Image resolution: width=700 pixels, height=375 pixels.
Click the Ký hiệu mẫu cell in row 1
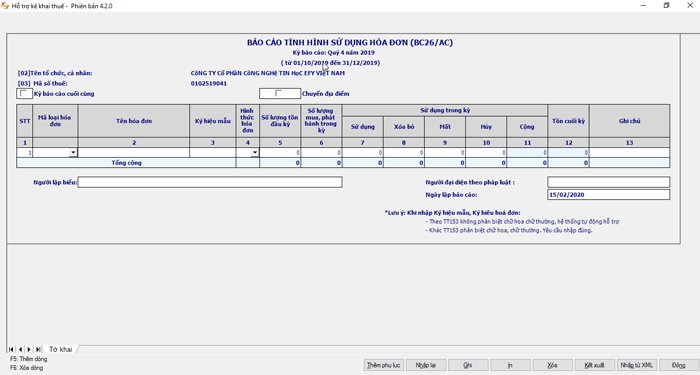point(212,153)
